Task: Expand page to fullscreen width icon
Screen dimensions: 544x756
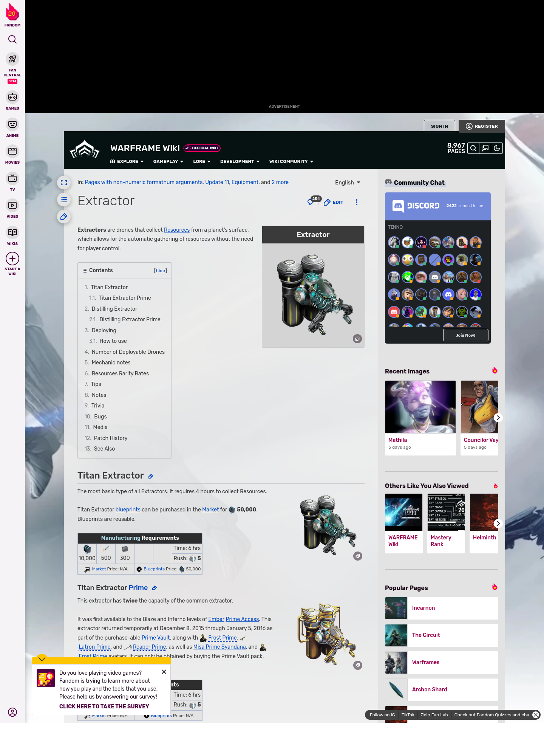Action: click(64, 183)
